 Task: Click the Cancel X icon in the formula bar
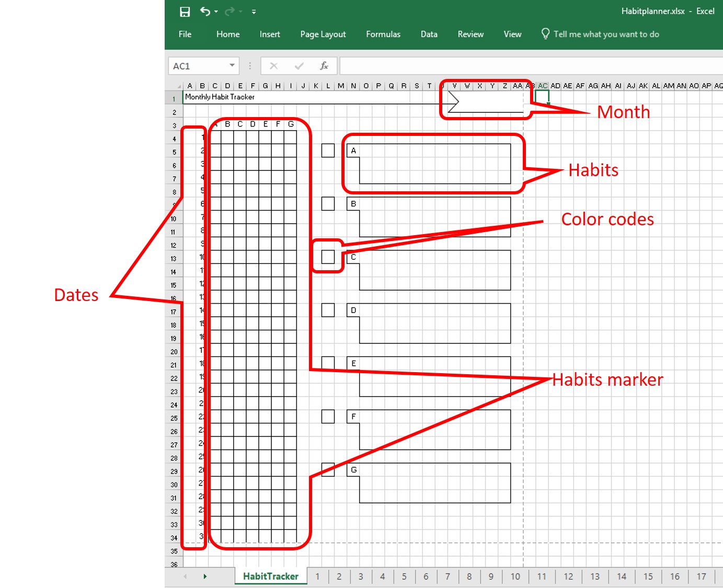click(273, 66)
